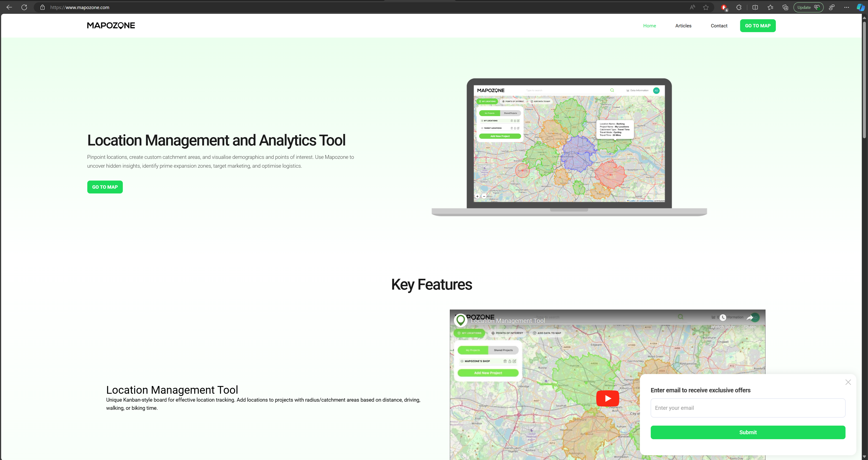Click GO TO MAP button below hero text
Viewport: 868px width, 460px height.
tap(105, 187)
